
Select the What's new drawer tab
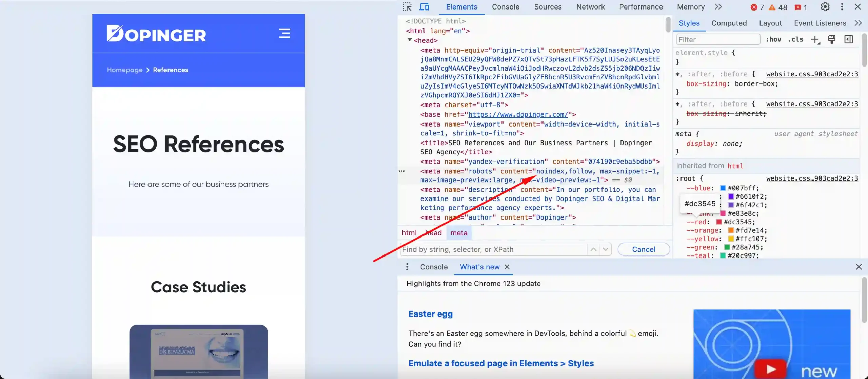pyautogui.click(x=479, y=267)
